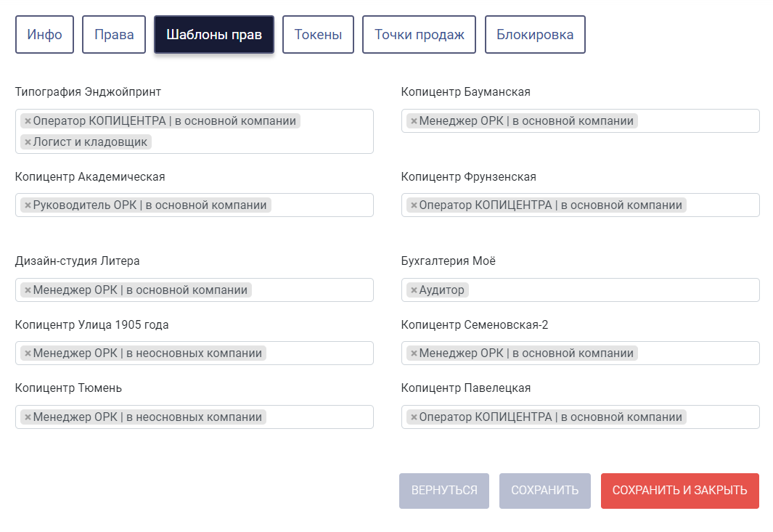Remove Менеджер ОРК tag under Копицентр Бауманская

[x=414, y=121]
